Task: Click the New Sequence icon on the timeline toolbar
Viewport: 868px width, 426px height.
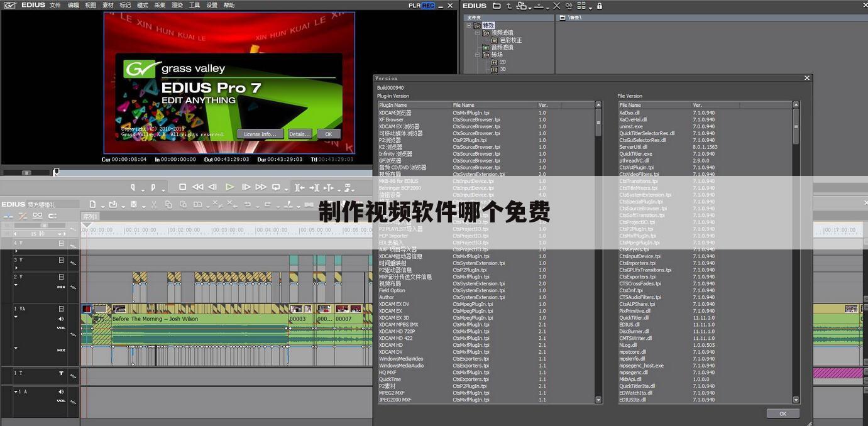Action: click(92, 204)
